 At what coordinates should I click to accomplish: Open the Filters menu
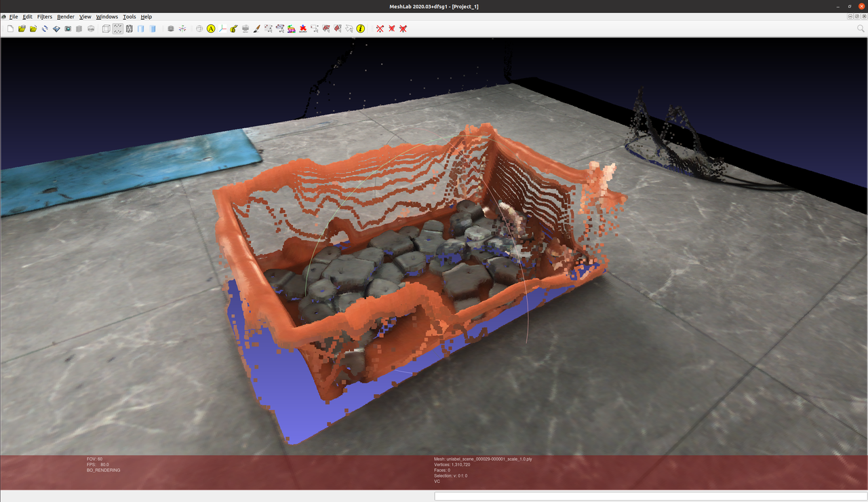point(45,16)
